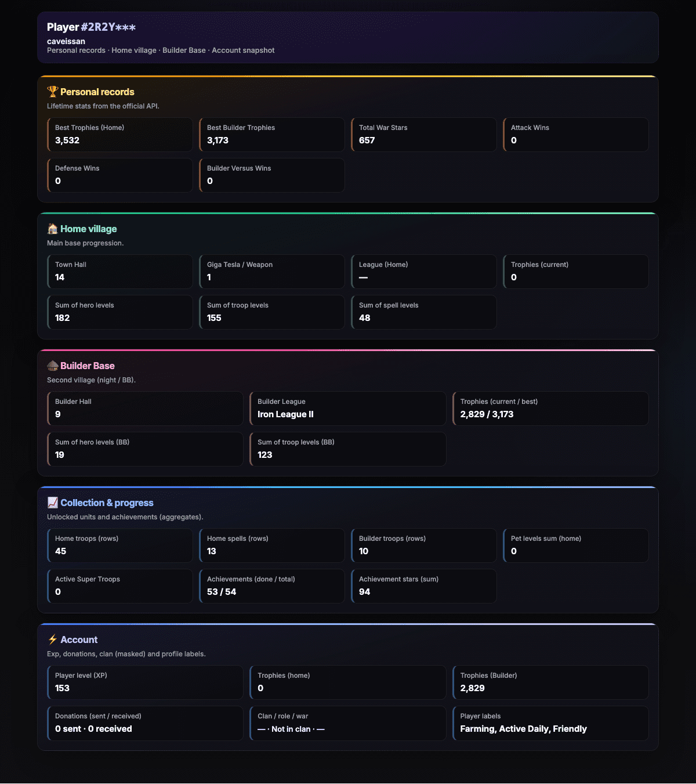
Task: Click the lightning bolt icon beside Account
Action: click(53, 640)
